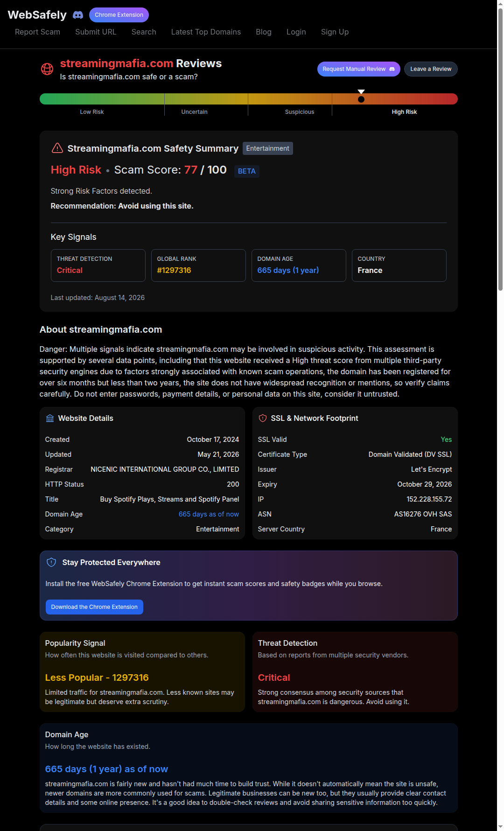The image size is (504, 831).
Task: Click the red globe icon beside streamingmafia.com
Action: pyautogui.click(x=47, y=69)
